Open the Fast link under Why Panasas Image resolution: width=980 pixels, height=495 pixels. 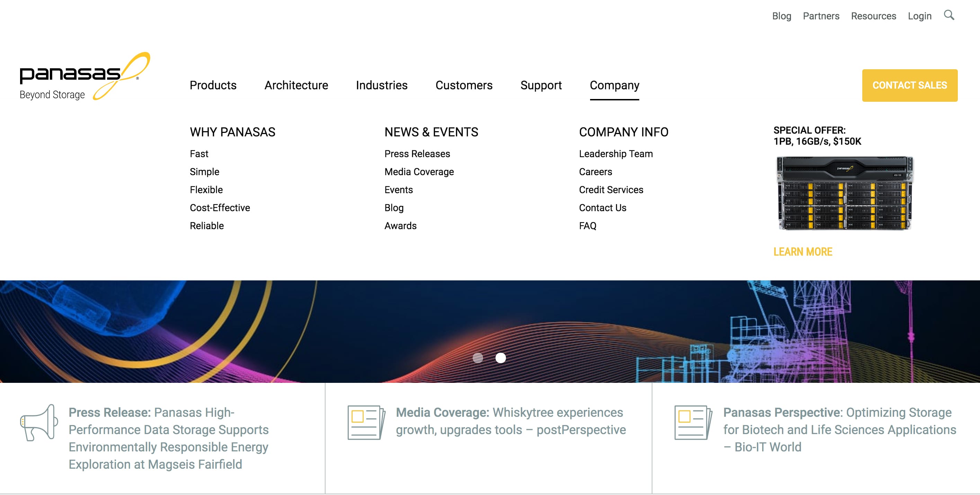click(199, 154)
